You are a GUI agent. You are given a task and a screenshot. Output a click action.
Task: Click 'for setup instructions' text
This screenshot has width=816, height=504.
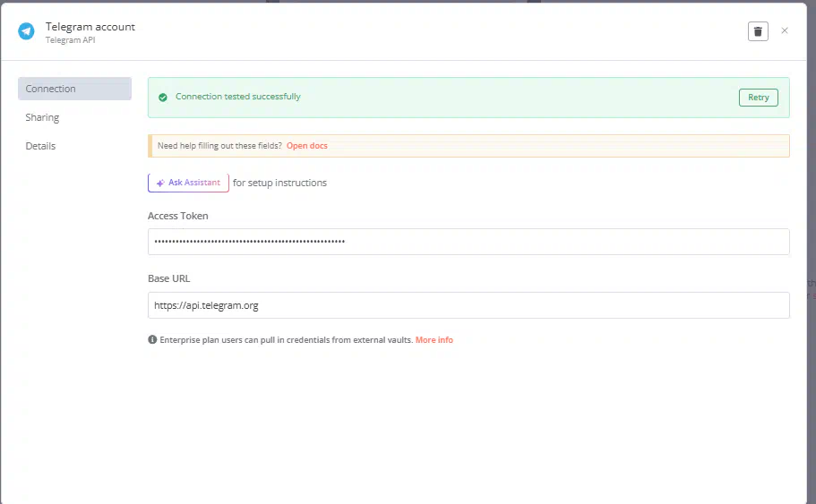[x=279, y=184]
